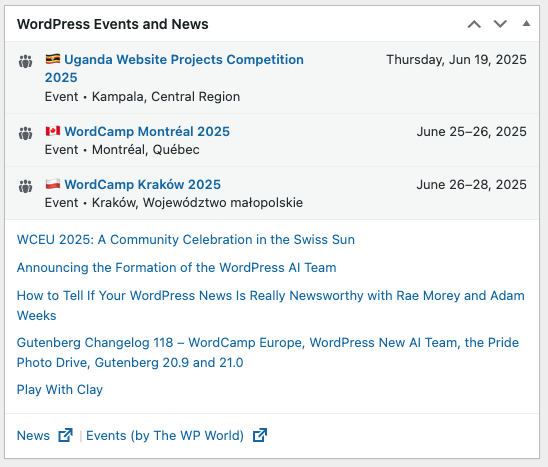Click the WordPress Events and News heading
The width and height of the screenshot is (548, 467).
(x=113, y=24)
